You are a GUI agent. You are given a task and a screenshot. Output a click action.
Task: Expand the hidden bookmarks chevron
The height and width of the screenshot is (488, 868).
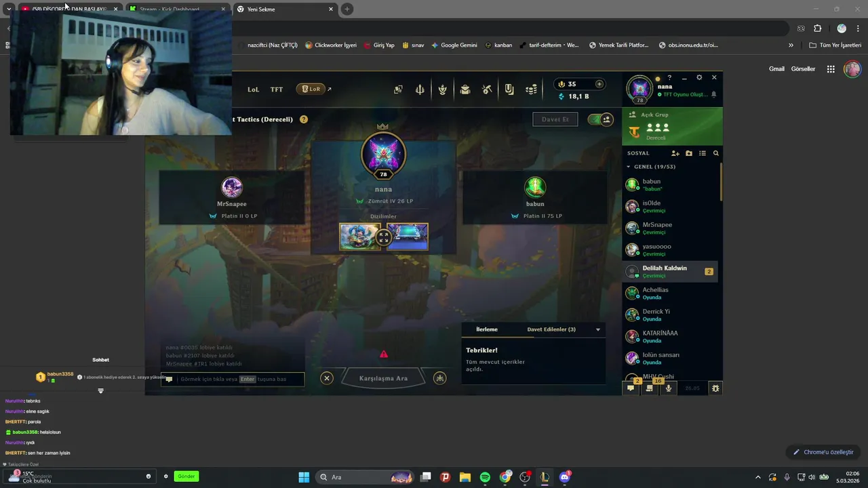791,45
